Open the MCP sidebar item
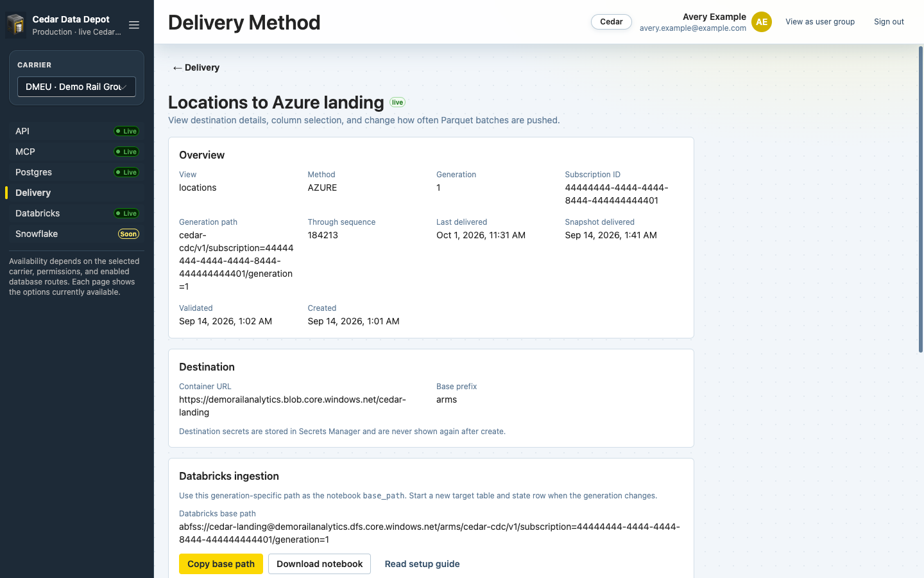This screenshot has width=924, height=578. click(76, 152)
